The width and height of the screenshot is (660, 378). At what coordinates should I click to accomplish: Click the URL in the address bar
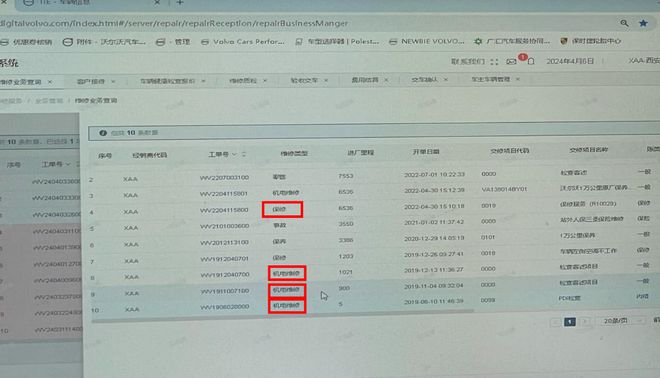click(175, 24)
